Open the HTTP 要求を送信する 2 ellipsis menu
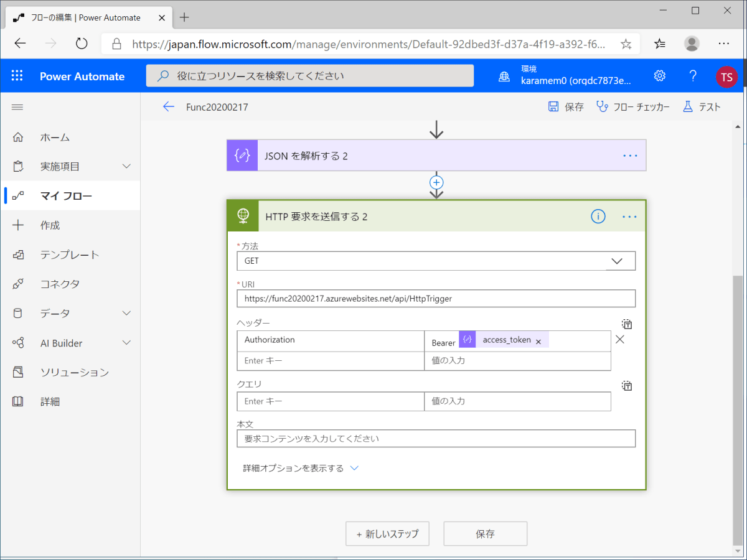 [x=630, y=217]
